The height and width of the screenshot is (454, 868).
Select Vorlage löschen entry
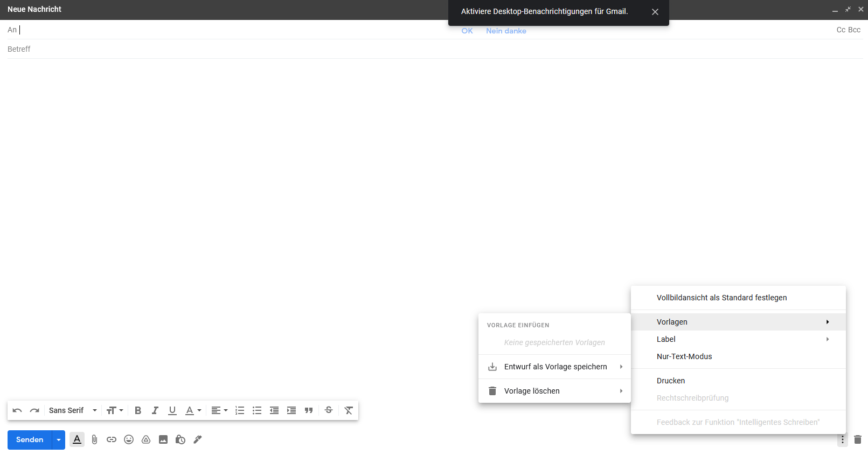(554, 391)
